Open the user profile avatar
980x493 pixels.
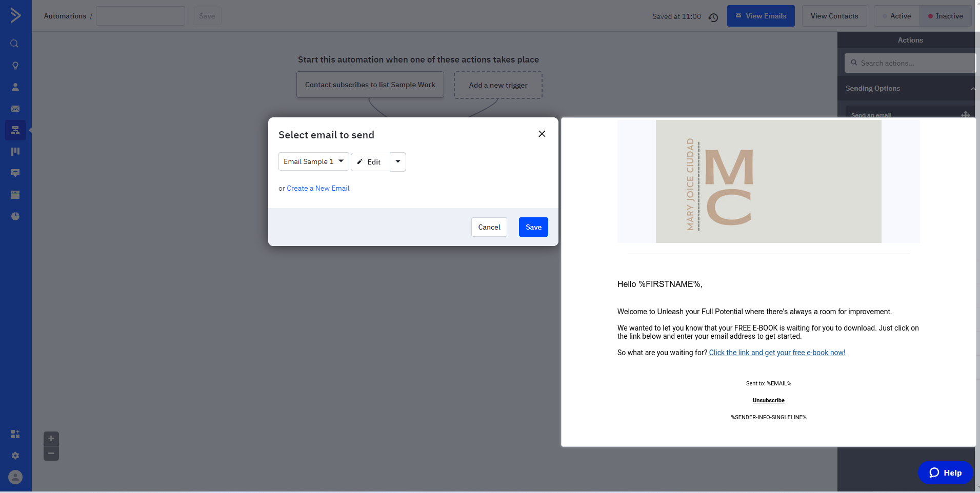pos(15,477)
